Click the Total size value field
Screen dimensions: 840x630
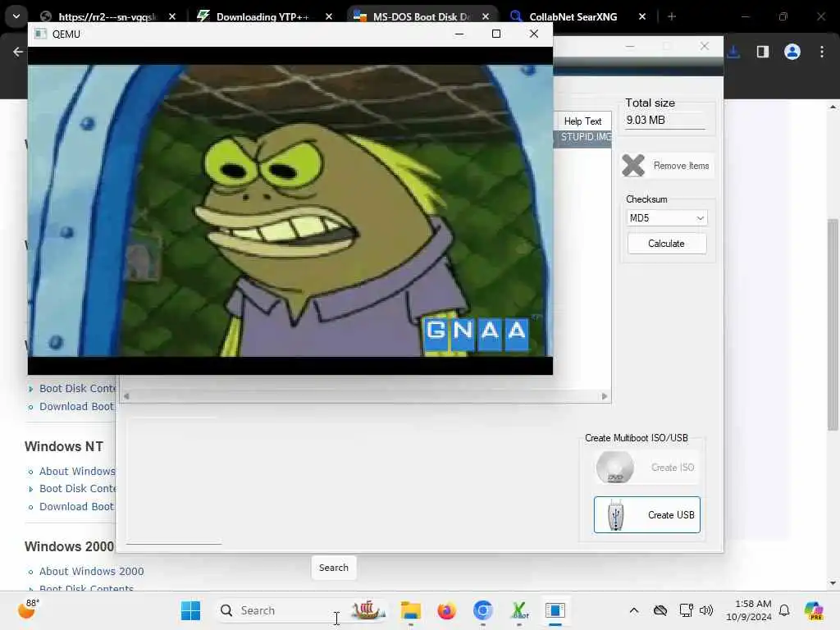664,120
